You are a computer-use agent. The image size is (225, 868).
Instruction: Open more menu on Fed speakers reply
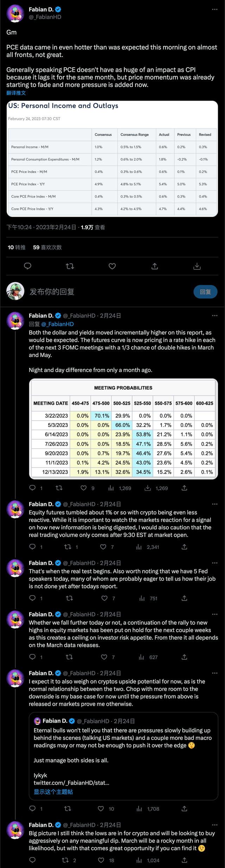tap(215, 563)
